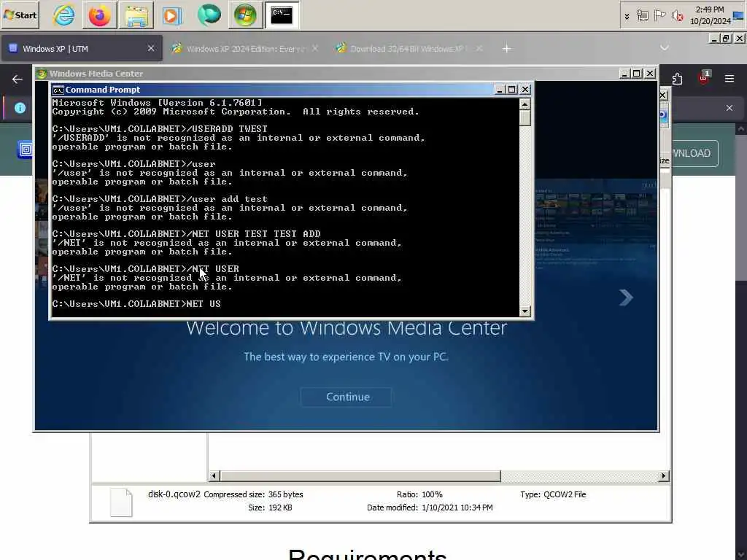
Task: Switch to Download 32/64Bit Windows XP tab
Action: point(409,49)
